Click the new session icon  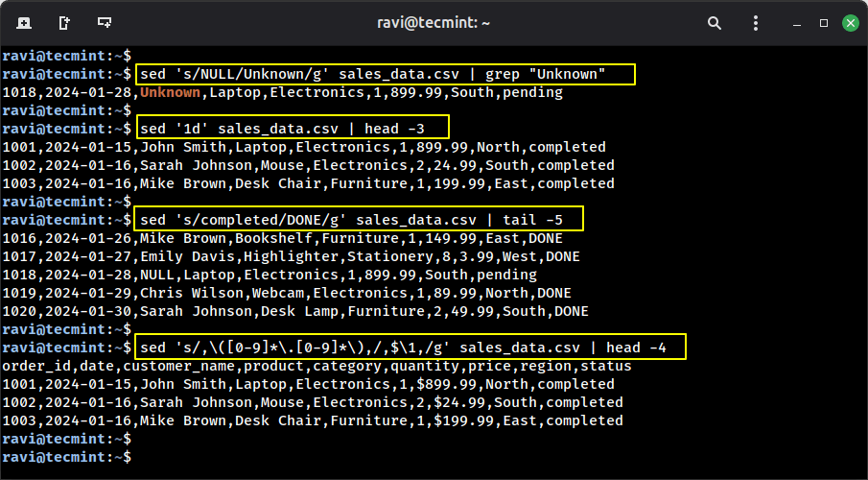coord(23,22)
